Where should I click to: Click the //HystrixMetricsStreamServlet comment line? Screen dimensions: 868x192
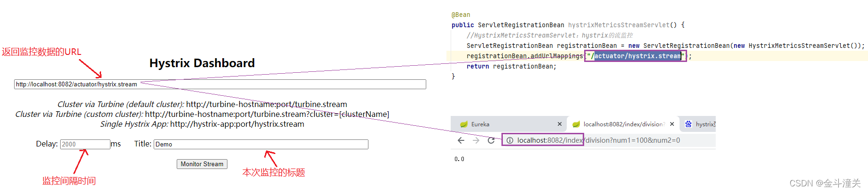click(549, 35)
